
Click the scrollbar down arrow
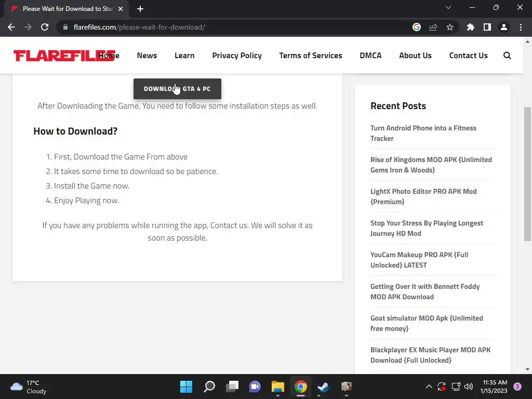(527, 369)
